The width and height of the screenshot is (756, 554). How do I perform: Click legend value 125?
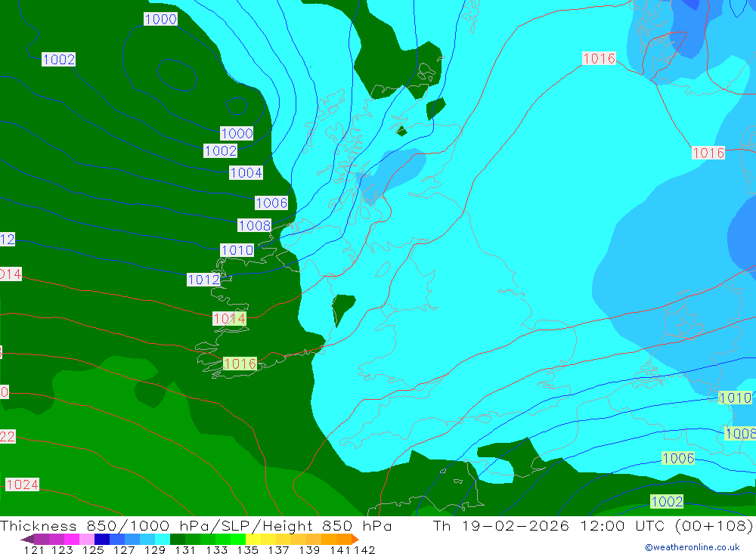pyautogui.click(x=93, y=550)
